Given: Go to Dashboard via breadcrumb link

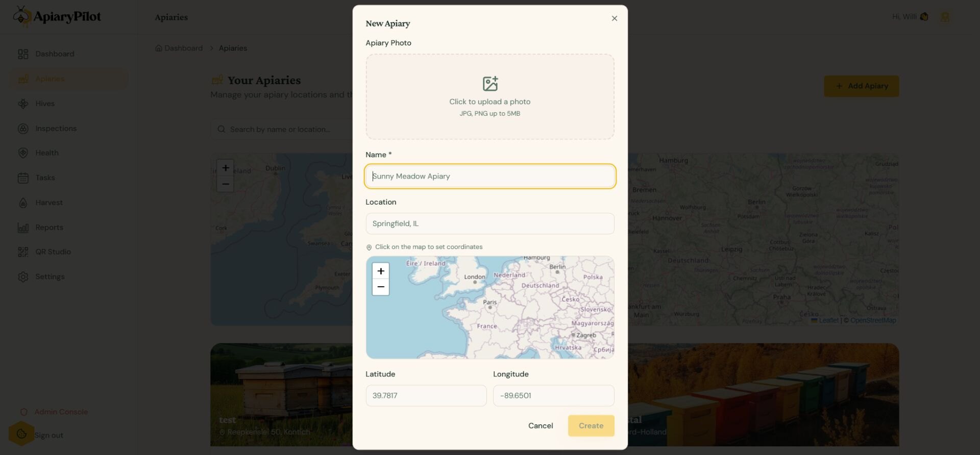Looking at the screenshot, I should pyautogui.click(x=179, y=48).
